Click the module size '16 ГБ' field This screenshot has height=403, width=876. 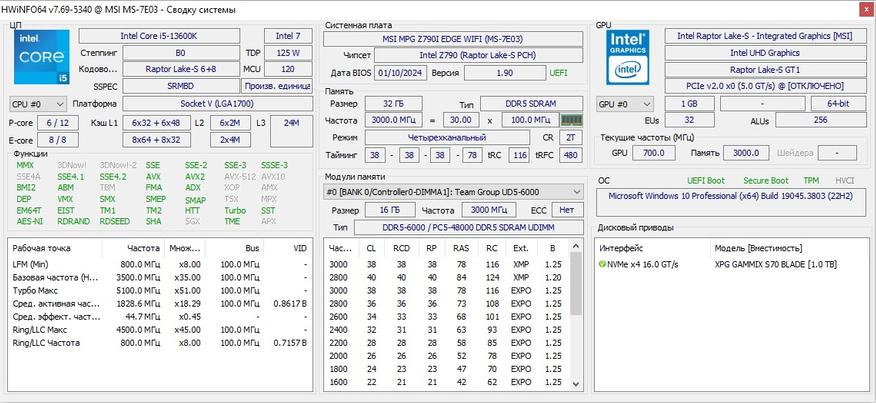[390, 210]
